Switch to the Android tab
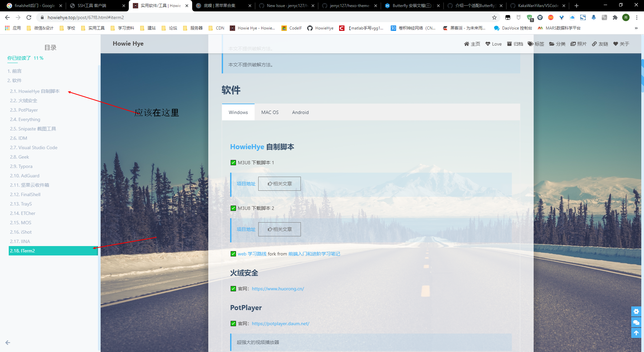 click(x=300, y=112)
